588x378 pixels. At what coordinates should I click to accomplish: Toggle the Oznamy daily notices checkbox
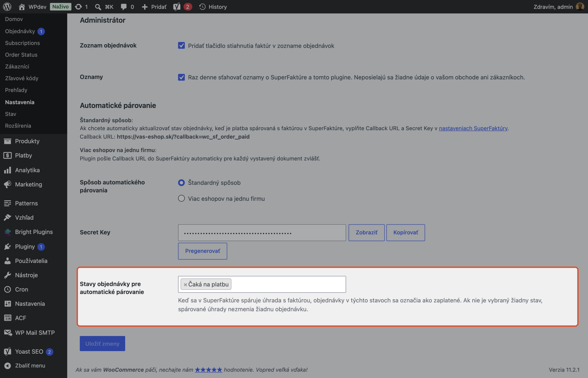[x=181, y=77]
